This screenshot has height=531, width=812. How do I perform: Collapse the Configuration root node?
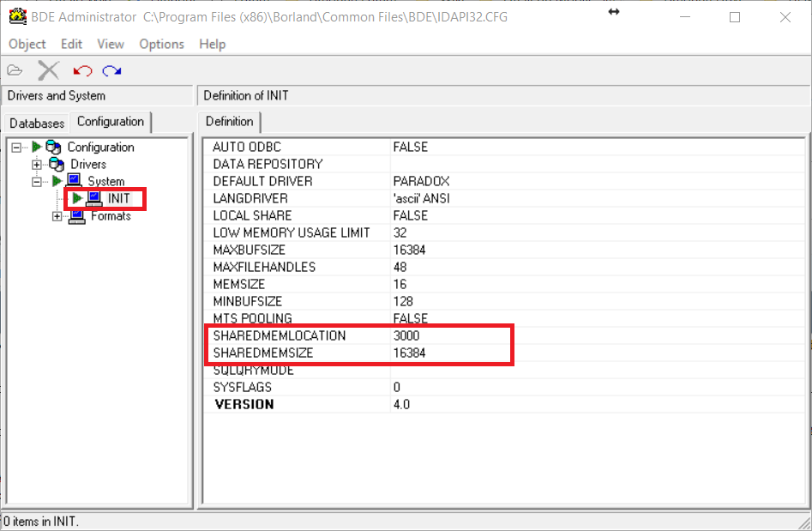click(16, 148)
